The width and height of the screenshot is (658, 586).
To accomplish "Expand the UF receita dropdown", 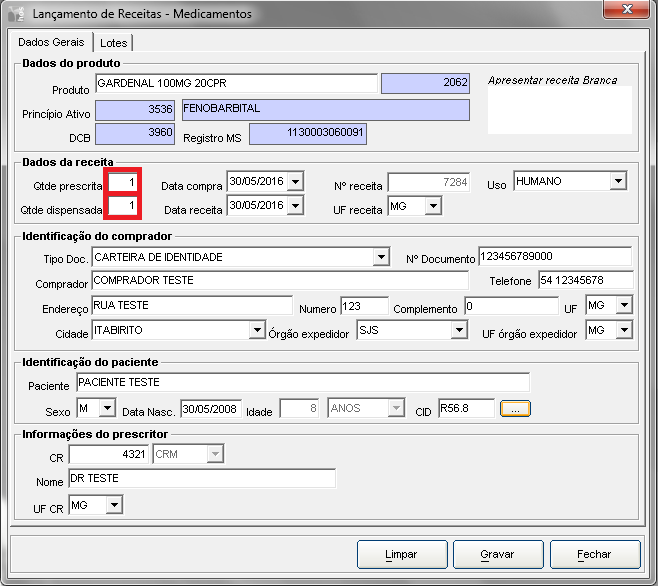I will pyautogui.click(x=433, y=206).
